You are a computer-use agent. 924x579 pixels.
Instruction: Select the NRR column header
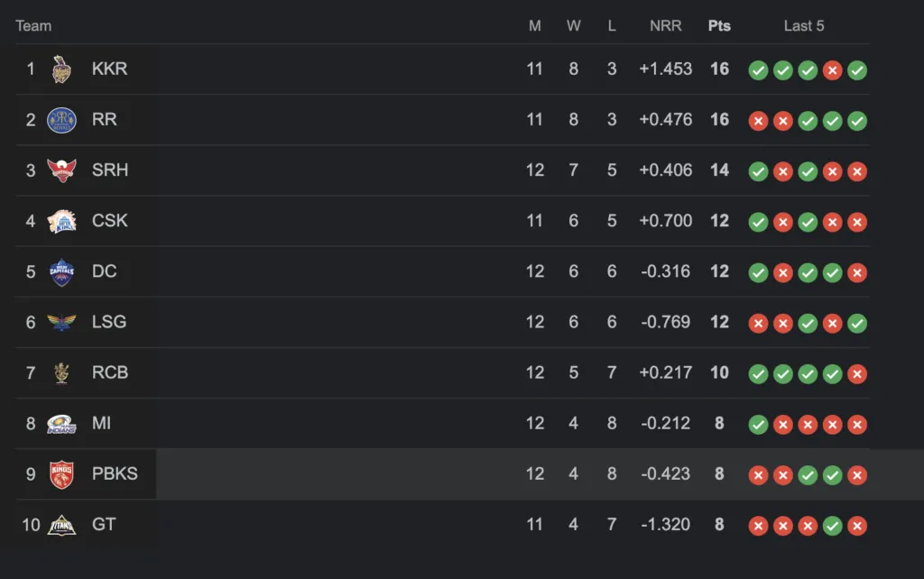coord(666,26)
